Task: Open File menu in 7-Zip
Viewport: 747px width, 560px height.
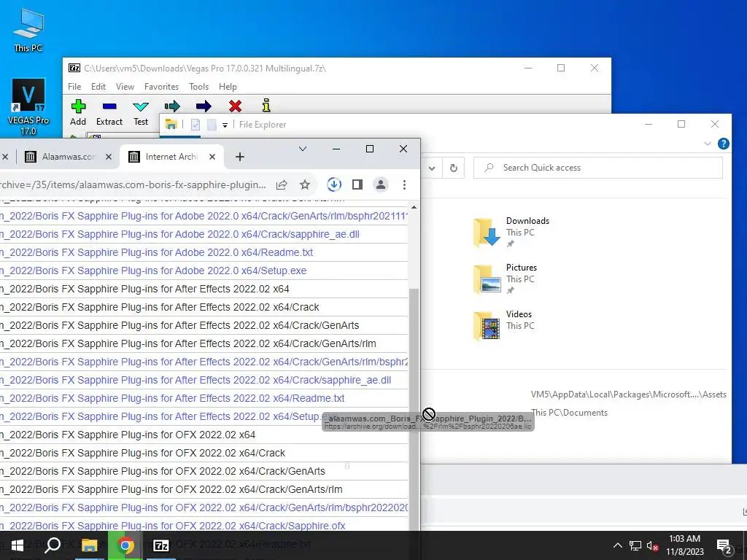Action: tap(74, 87)
